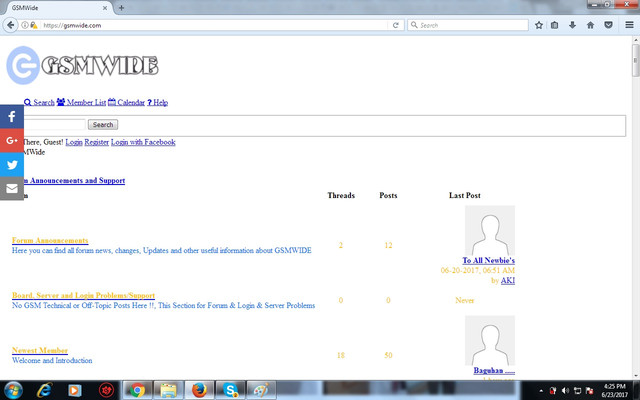Image resolution: width=640 pixels, height=400 pixels.
Task: Open File Explorer folder in taskbar
Action: [x=168, y=390]
